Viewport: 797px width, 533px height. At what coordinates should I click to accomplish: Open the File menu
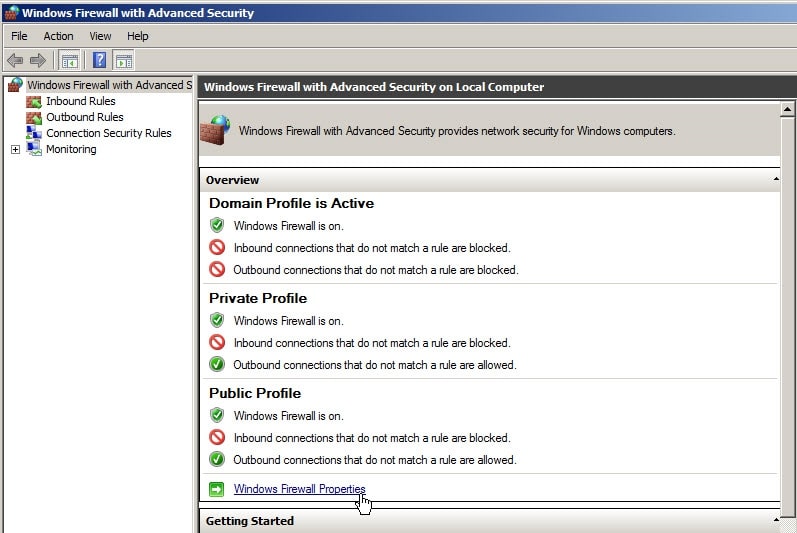19,36
